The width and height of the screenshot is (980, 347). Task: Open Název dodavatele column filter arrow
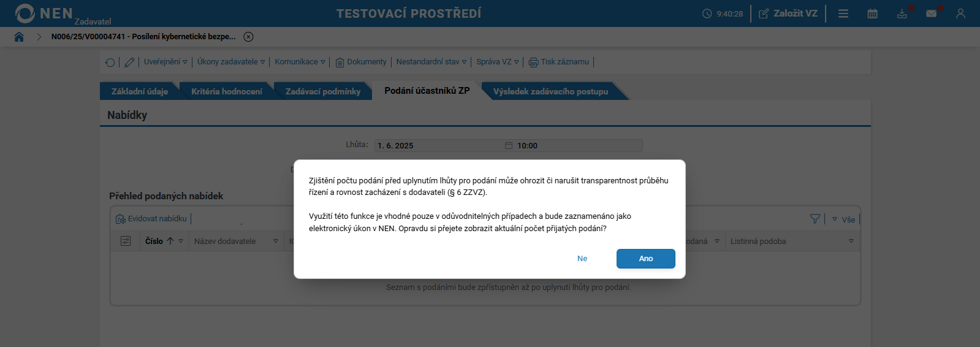click(x=276, y=241)
